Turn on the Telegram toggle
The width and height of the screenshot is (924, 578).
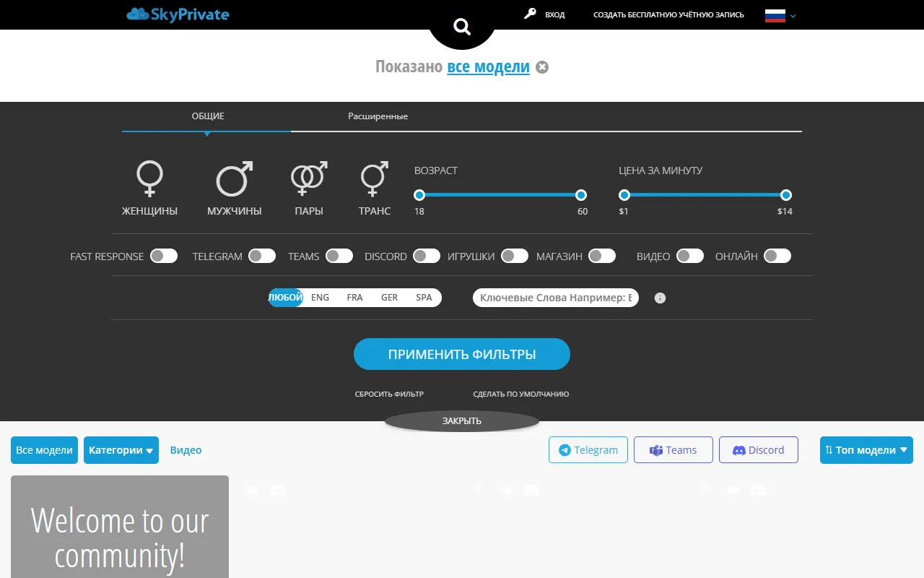click(262, 256)
